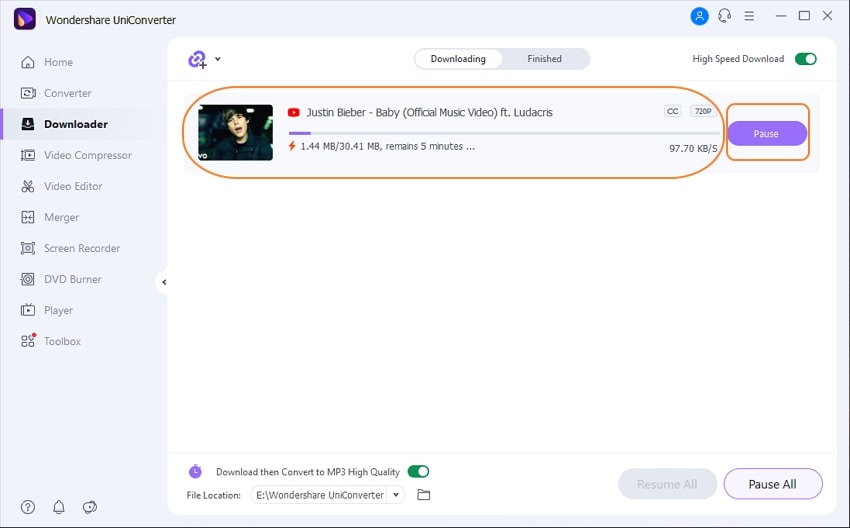Open the Screen Recorder label
The image size is (850, 528).
(x=82, y=248)
